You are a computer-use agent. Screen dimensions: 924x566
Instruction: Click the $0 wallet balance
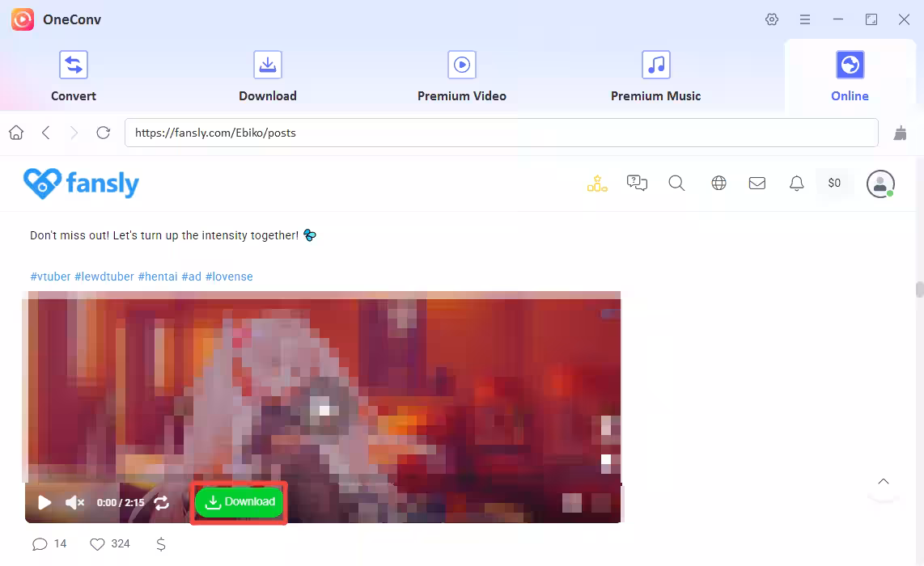click(x=834, y=184)
